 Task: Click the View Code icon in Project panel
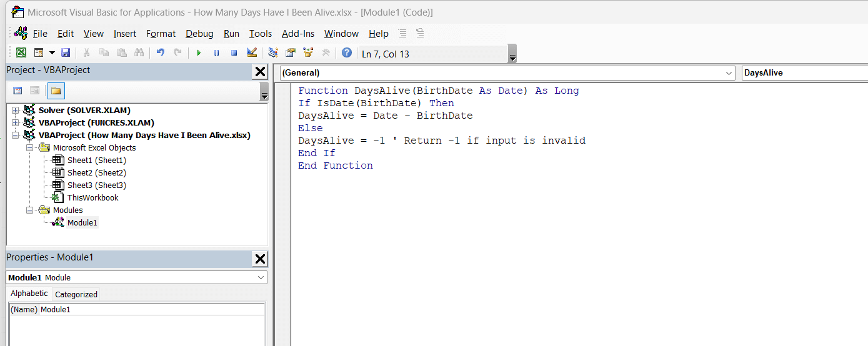tap(17, 91)
